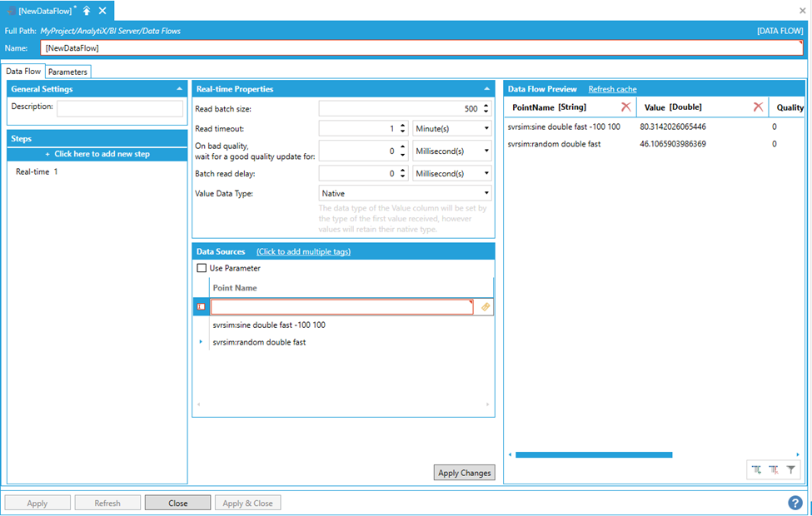Image resolution: width=812 pixels, height=516 pixels.
Task: Remove the Value column with red X
Action: 758,107
